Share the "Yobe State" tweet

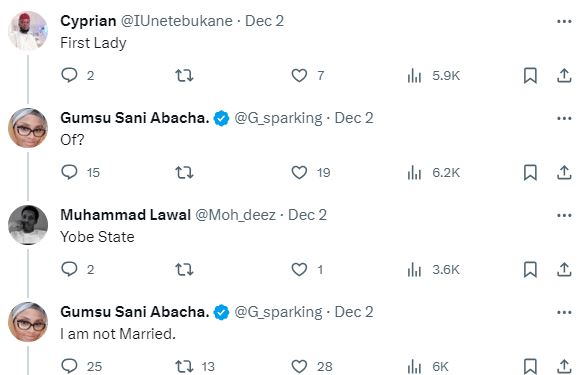click(x=564, y=269)
